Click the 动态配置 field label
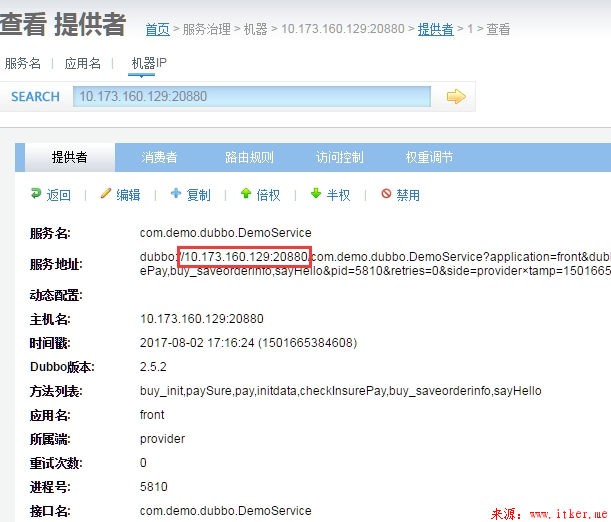 click(x=56, y=295)
